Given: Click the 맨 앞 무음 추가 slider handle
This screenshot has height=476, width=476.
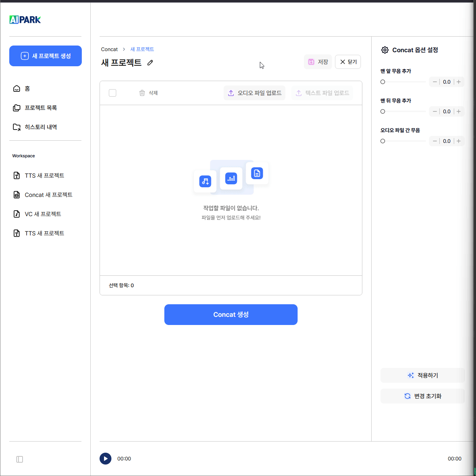Looking at the screenshot, I should click(383, 82).
